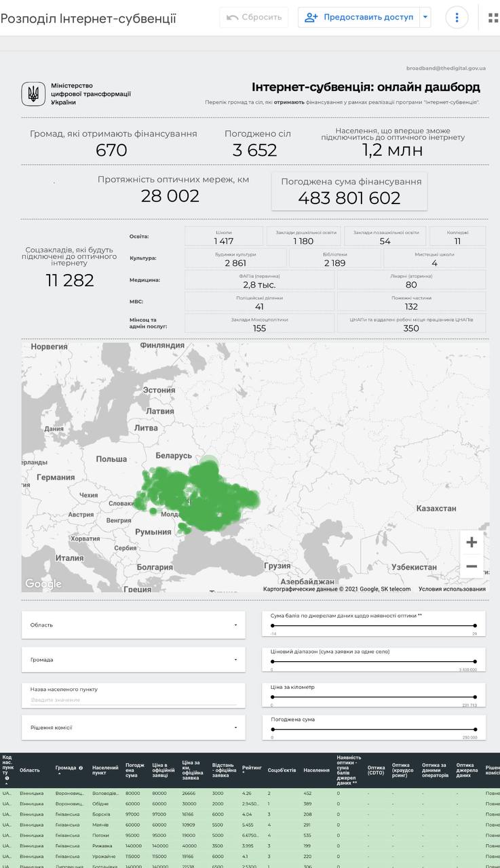Open the three-dot more options menu
This screenshot has height=868, width=500.
(457, 18)
